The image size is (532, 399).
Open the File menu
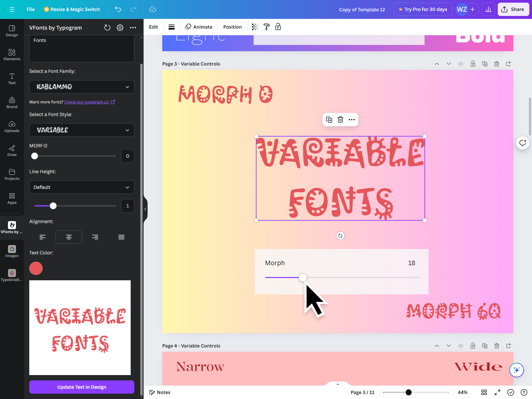click(31, 9)
